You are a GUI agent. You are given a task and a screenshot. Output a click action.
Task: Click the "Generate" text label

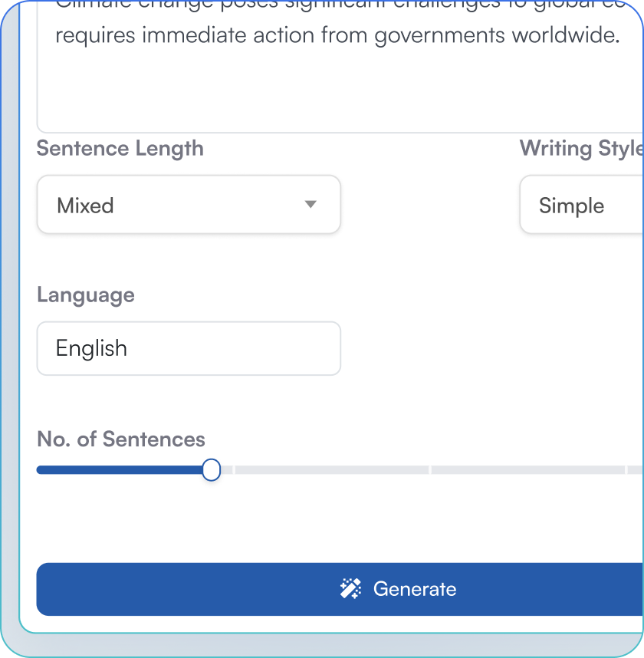click(x=415, y=589)
